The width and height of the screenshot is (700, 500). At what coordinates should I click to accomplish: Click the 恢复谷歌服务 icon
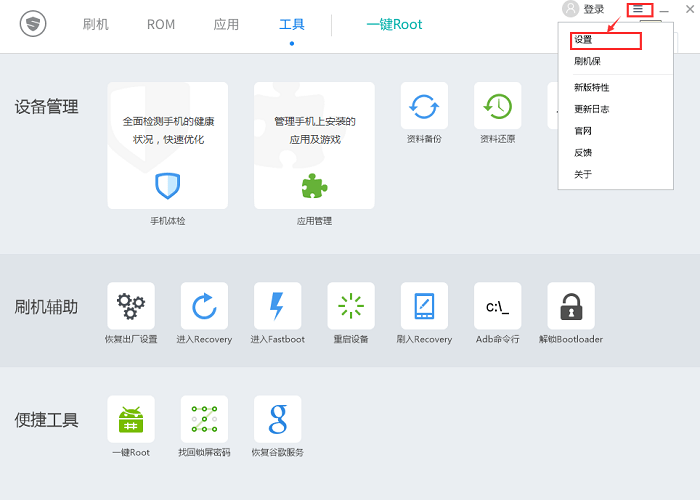277,419
